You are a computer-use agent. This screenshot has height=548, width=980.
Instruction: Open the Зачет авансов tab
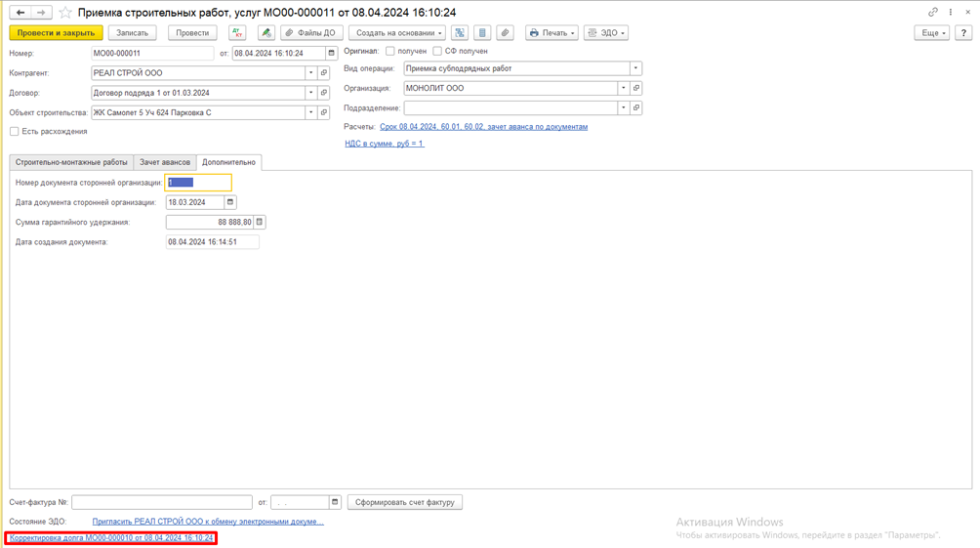pyautogui.click(x=164, y=162)
